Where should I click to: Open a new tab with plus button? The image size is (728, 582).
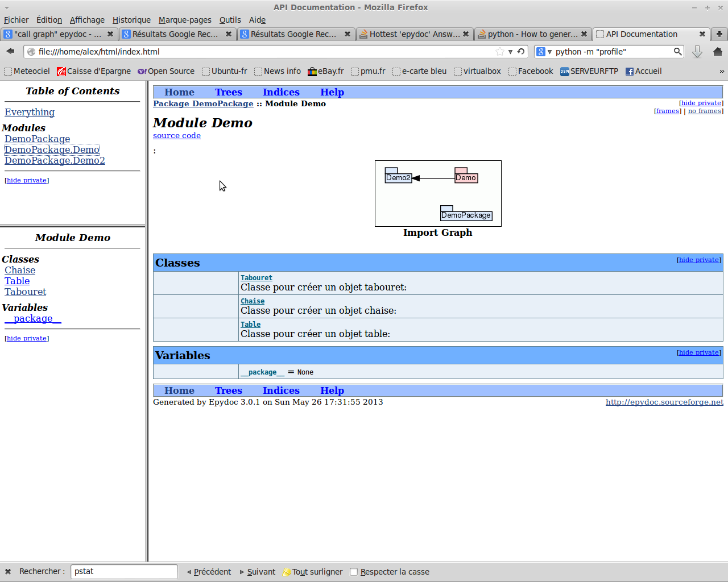pos(719,34)
